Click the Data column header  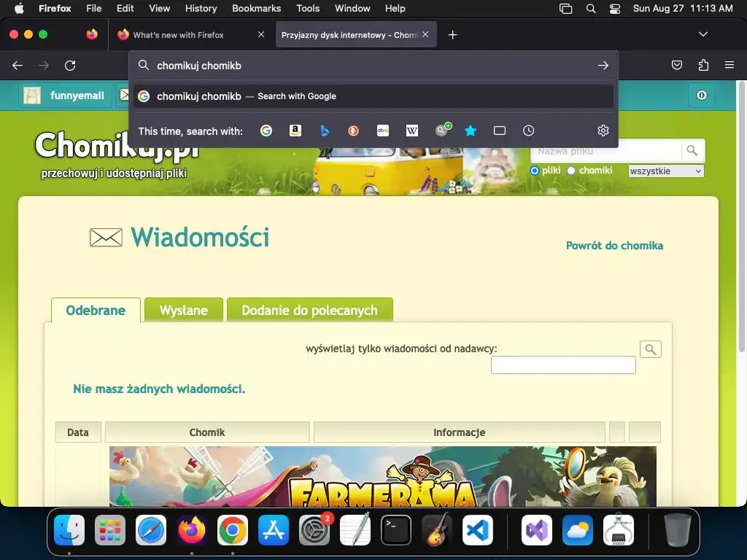tap(78, 432)
